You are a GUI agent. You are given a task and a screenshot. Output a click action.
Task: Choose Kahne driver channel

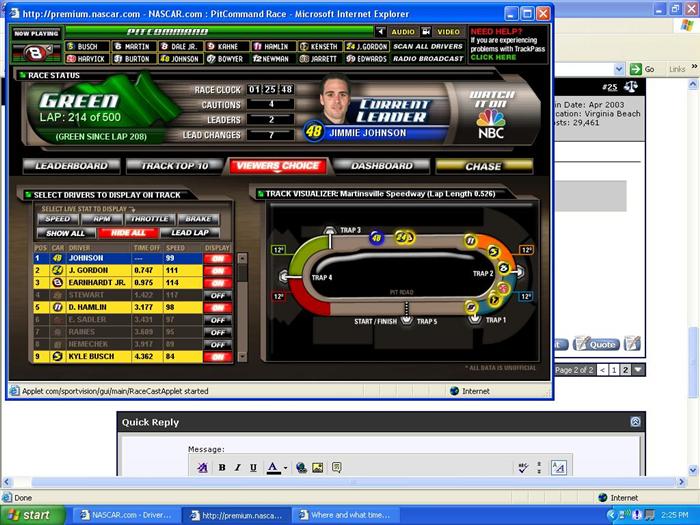(227, 46)
